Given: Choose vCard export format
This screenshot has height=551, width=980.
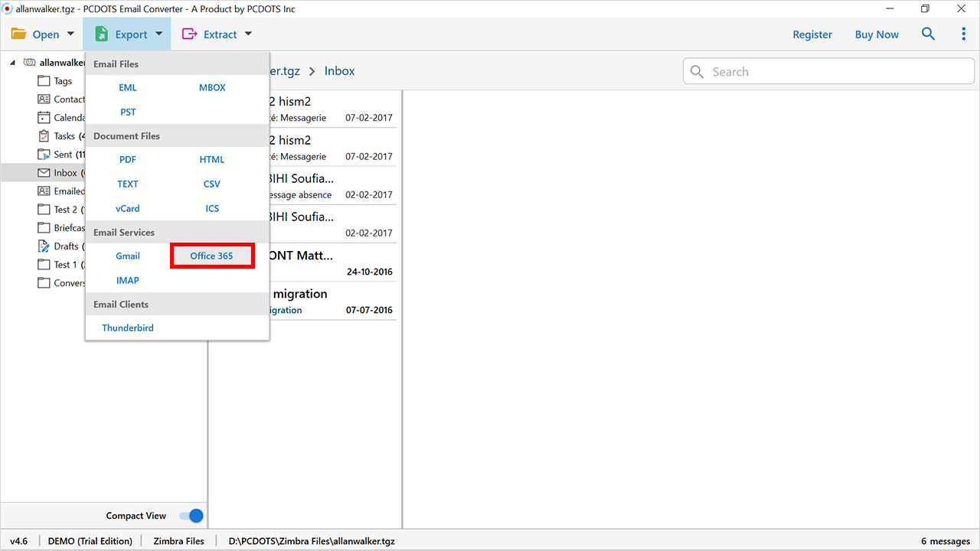Looking at the screenshot, I should pos(128,208).
